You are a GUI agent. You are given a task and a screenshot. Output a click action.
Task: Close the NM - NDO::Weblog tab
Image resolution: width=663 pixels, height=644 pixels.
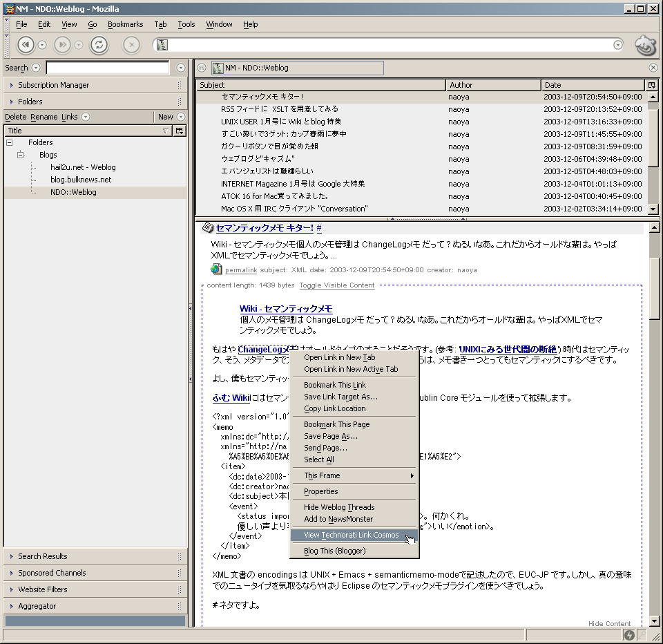point(653,68)
